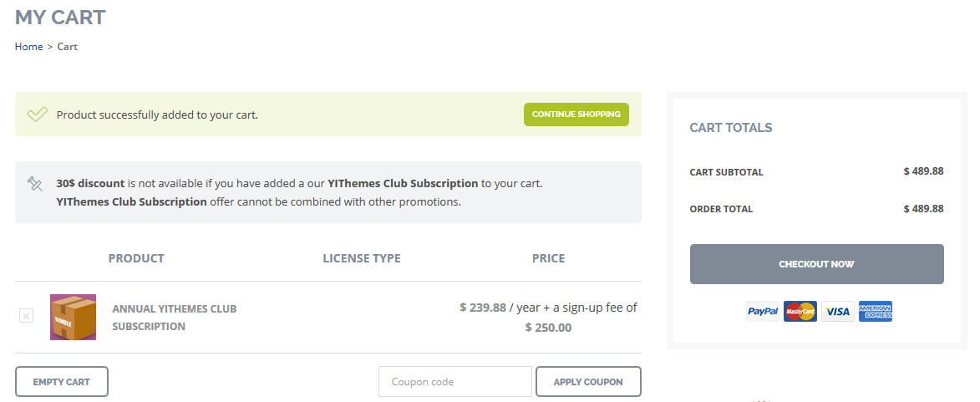The height and width of the screenshot is (402, 980).
Task: Click the MasterCard payment icon
Action: coord(800,312)
